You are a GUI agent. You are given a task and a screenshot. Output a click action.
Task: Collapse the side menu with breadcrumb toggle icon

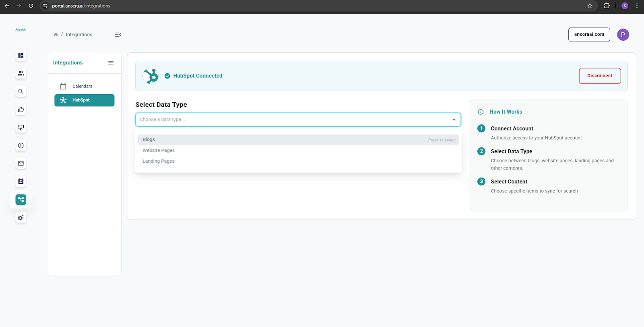click(x=118, y=35)
